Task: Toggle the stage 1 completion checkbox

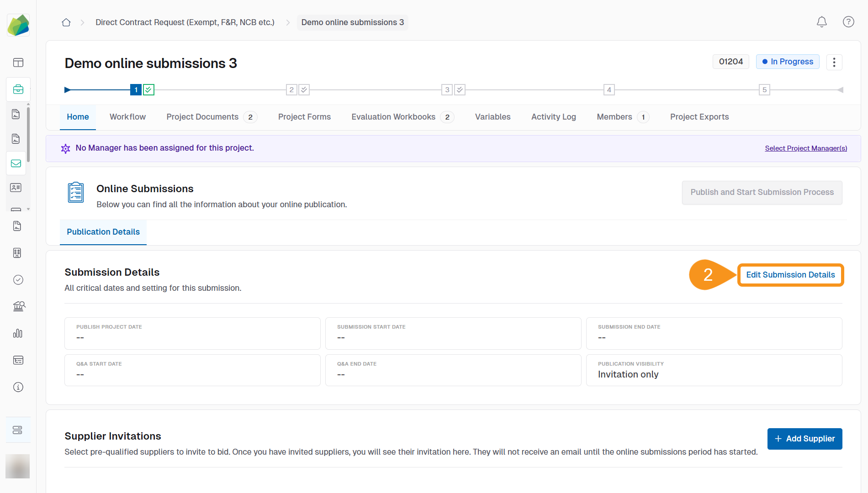Action: click(148, 90)
